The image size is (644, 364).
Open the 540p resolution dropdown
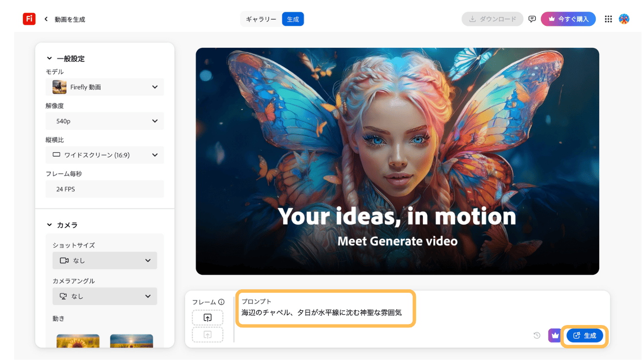point(105,121)
